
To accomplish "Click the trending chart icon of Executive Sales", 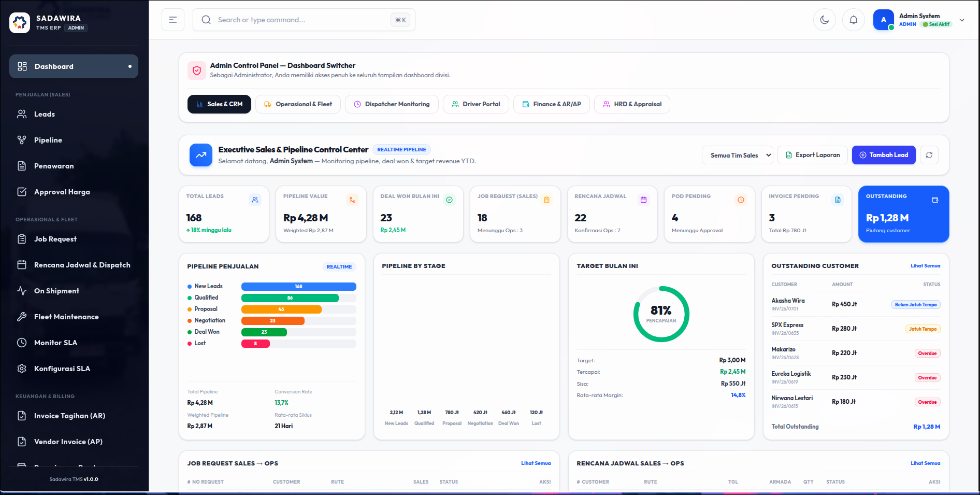I will click(x=201, y=155).
